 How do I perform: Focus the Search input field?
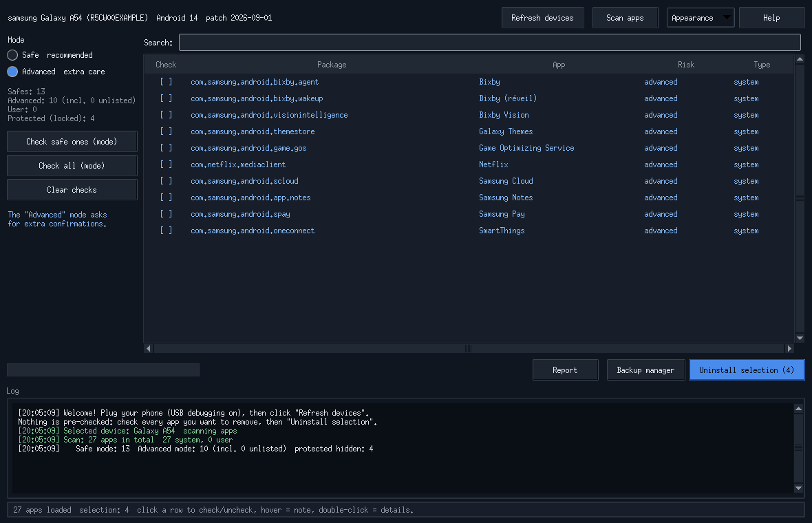click(x=490, y=43)
